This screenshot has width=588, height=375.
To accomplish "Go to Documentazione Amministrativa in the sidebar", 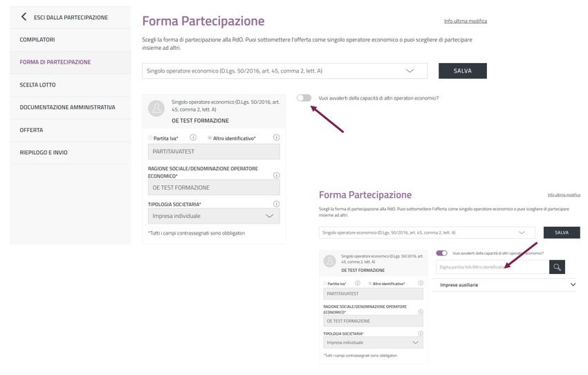I will 67,107.
